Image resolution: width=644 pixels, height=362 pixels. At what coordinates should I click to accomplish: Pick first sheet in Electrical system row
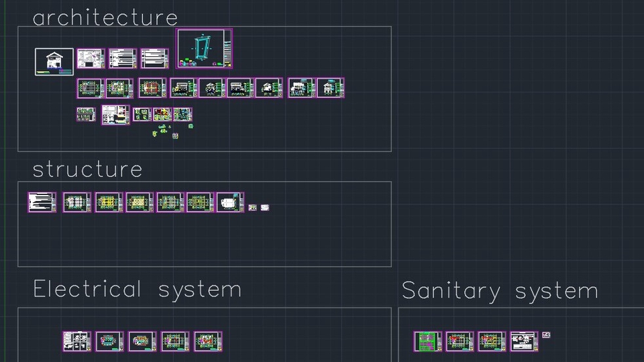[x=76, y=341]
